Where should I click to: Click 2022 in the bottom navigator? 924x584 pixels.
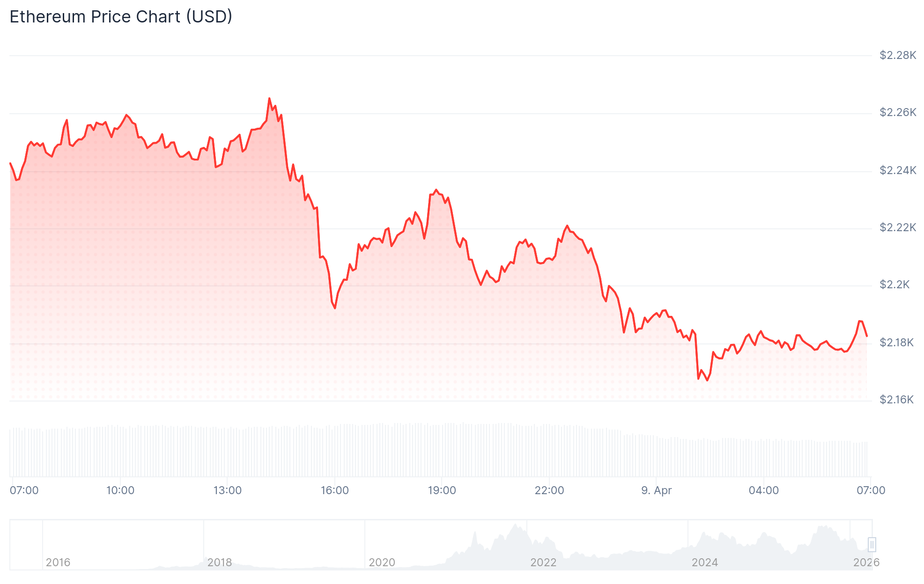(543, 562)
